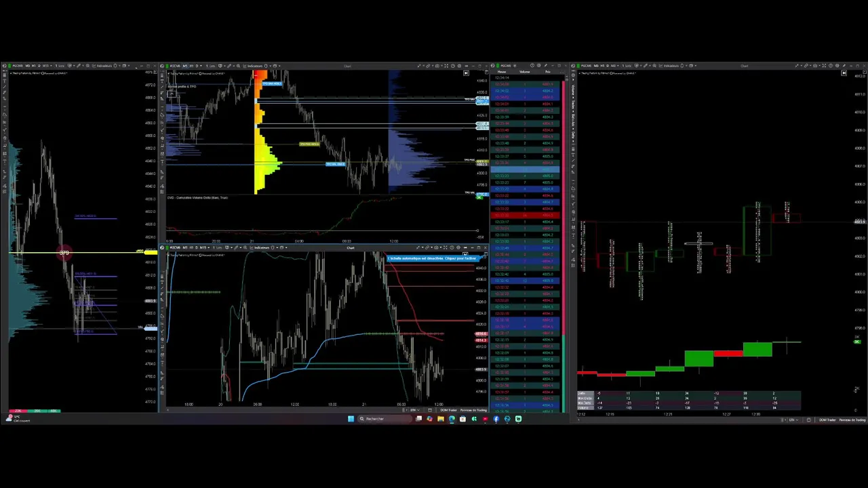Open Indicateurs menu in the left profile chart

pyautogui.click(x=105, y=66)
